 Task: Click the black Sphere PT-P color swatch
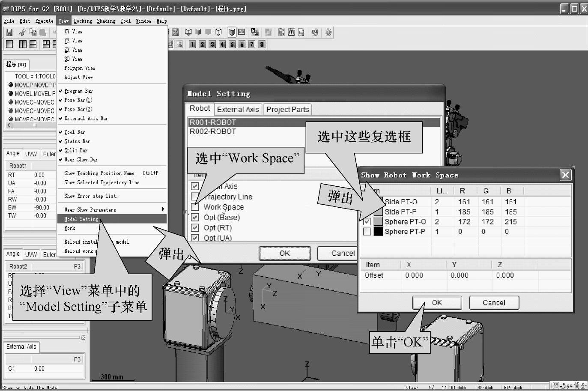tap(378, 231)
